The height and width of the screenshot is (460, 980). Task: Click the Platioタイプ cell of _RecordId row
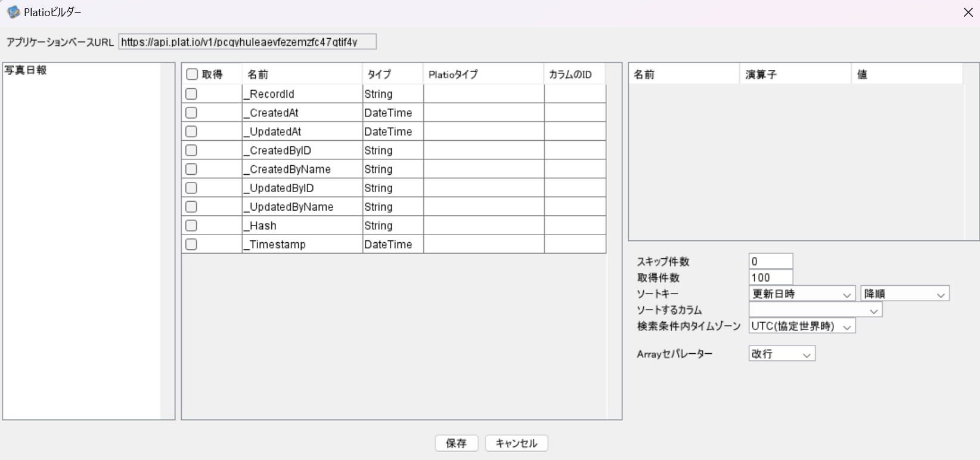pyautogui.click(x=483, y=94)
